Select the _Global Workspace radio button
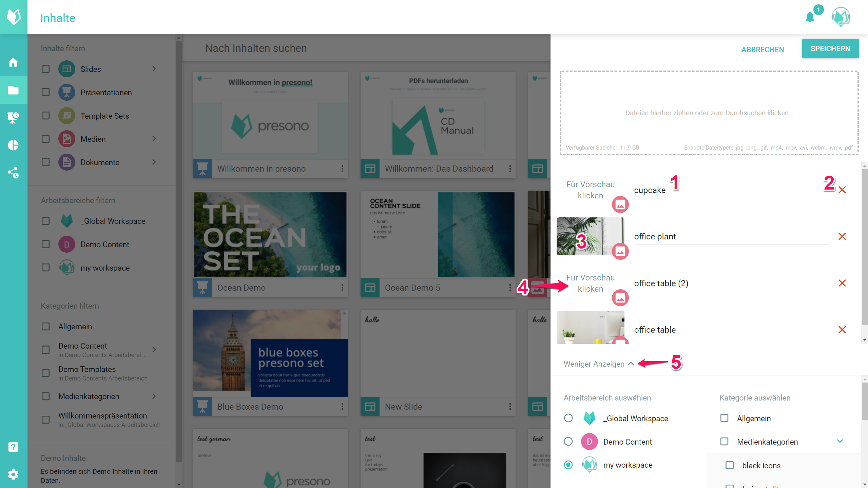868x488 pixels. [x=568, y=418]
